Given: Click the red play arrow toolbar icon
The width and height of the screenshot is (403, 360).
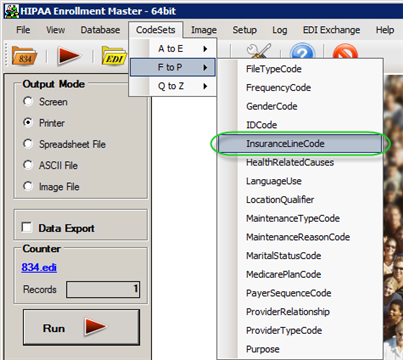Looking at the screenshot, I should point(69,55).
